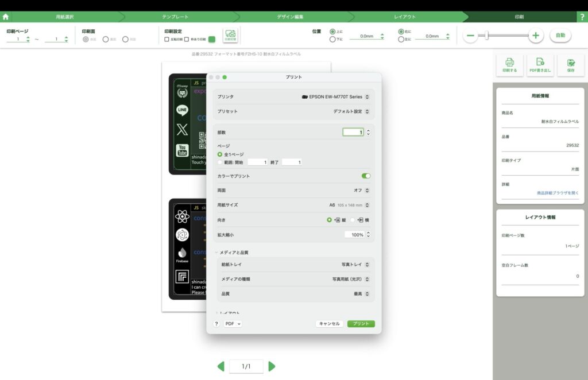The height and width of the screenshot is (380, 588).
Task: Go to the レイアウト step tab
Action: pos(405,17)
